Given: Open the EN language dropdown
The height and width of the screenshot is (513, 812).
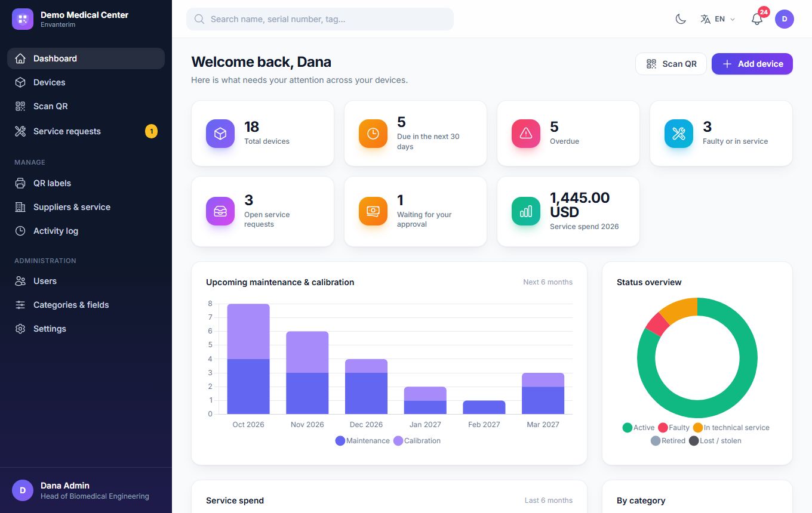Looking at the screenshot, I should pyautogui.click(x=718, y=19).
